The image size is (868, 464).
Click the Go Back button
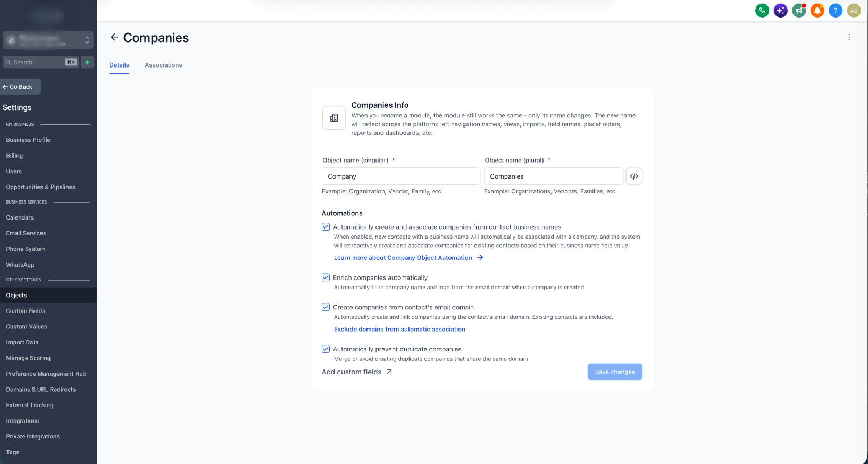(20, 87)
